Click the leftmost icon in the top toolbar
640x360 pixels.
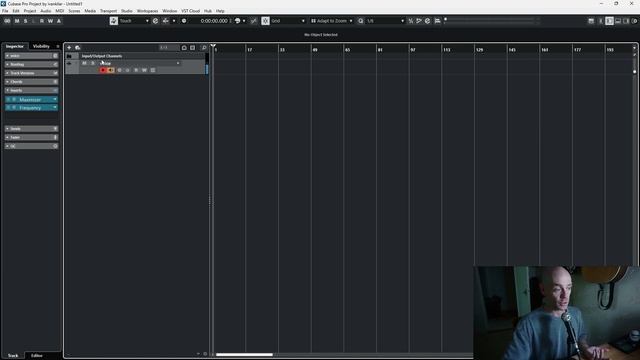(7, 21)
